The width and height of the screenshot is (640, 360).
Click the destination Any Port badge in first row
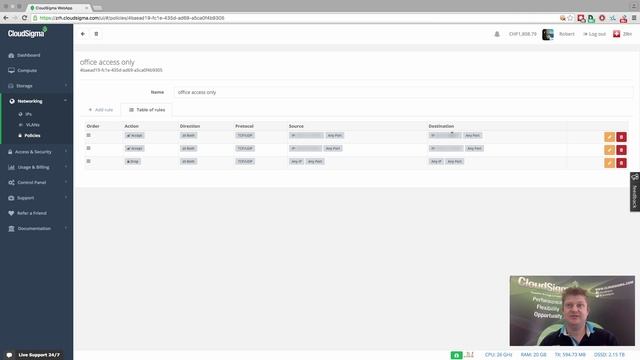click(473, 136)
